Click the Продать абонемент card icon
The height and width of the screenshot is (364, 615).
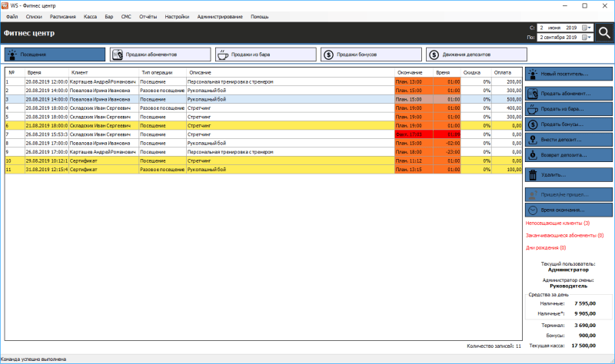click(532, 92)
